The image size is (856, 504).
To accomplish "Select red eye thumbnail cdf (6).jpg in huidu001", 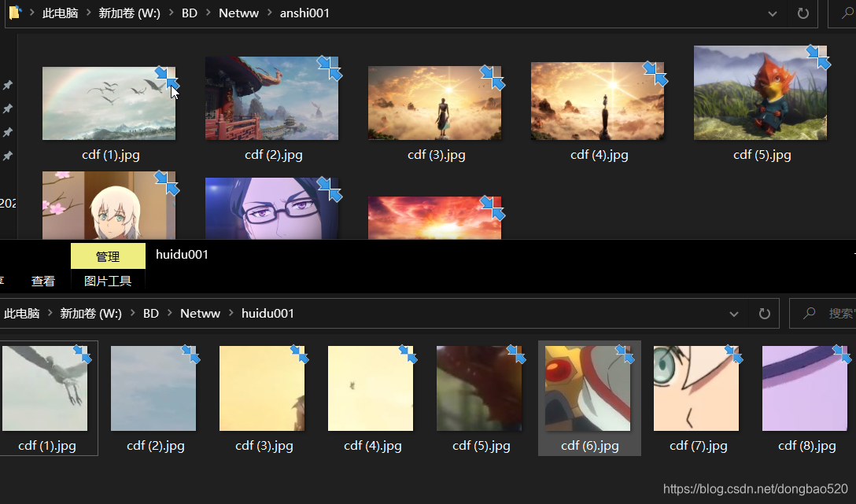I will (588, 388).
